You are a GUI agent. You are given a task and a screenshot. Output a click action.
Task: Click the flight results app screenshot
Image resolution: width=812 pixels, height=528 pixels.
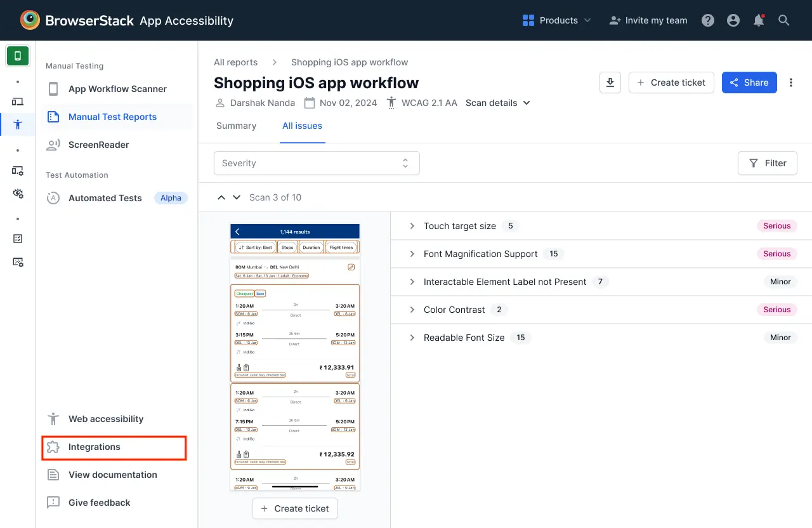[295, 357]
